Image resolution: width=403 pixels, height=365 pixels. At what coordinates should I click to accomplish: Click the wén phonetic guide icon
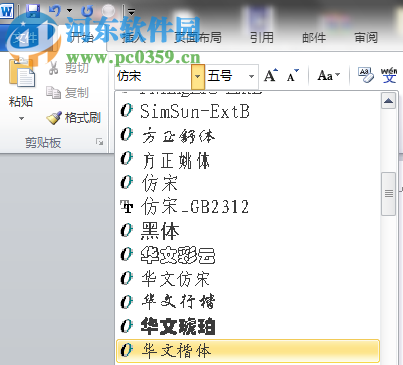[389, 75]
